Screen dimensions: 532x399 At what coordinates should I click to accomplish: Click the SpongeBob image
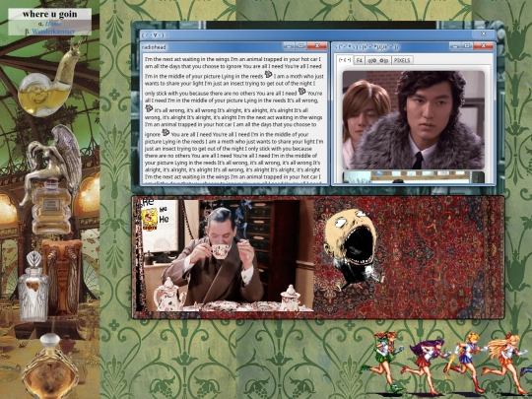tap(149, 220)
